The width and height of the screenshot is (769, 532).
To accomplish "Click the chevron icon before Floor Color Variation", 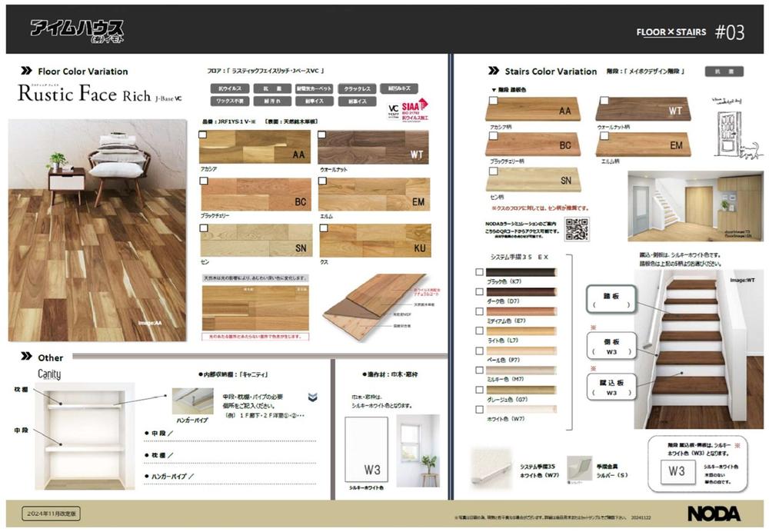I will [26, 71].
